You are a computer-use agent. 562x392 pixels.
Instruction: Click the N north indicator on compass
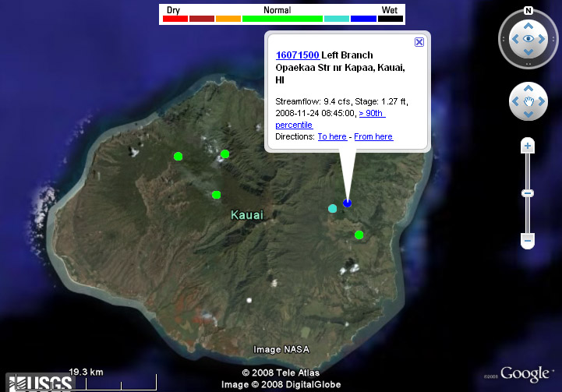pyautogui.click(x=528, y=11)
